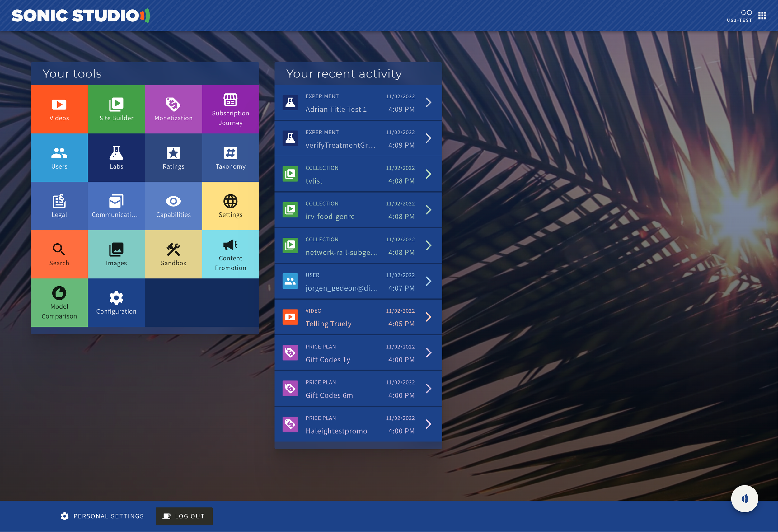Open the Sandbox tools tile

(173, 254)
